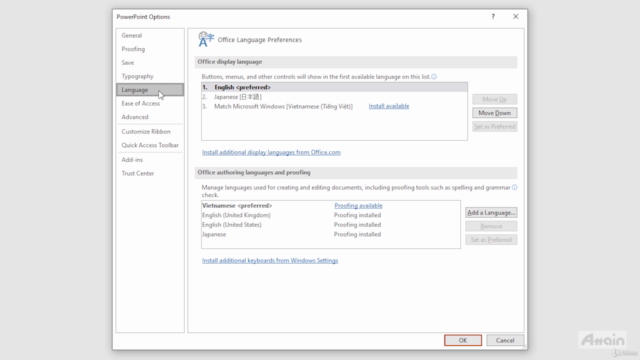640x360 pixels.
Task: Click the authoring languages info icon
Action: tap(514, 187)
